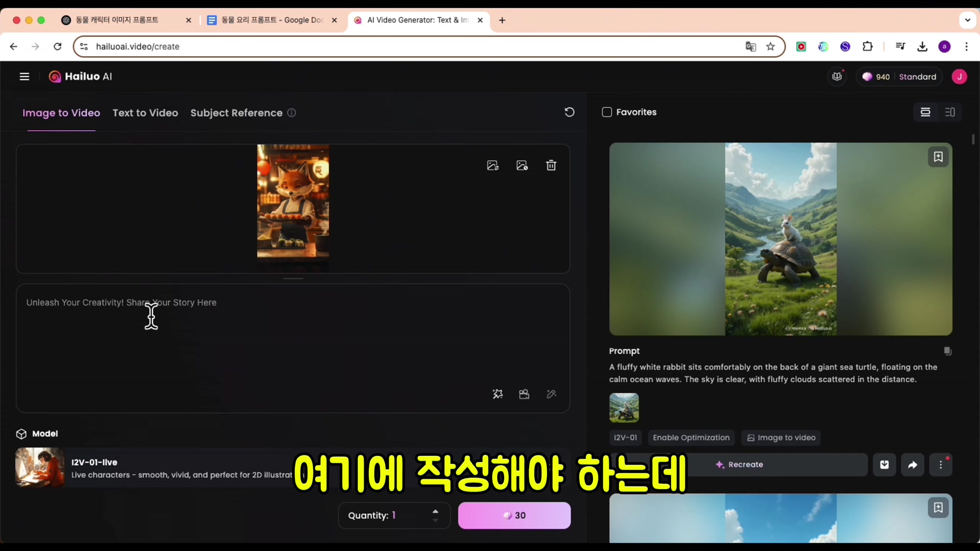This screenshot has width=980, height=551.
Task: Switch to Text to Video tab
Action: pyautogui.click(x=145, y=113)
